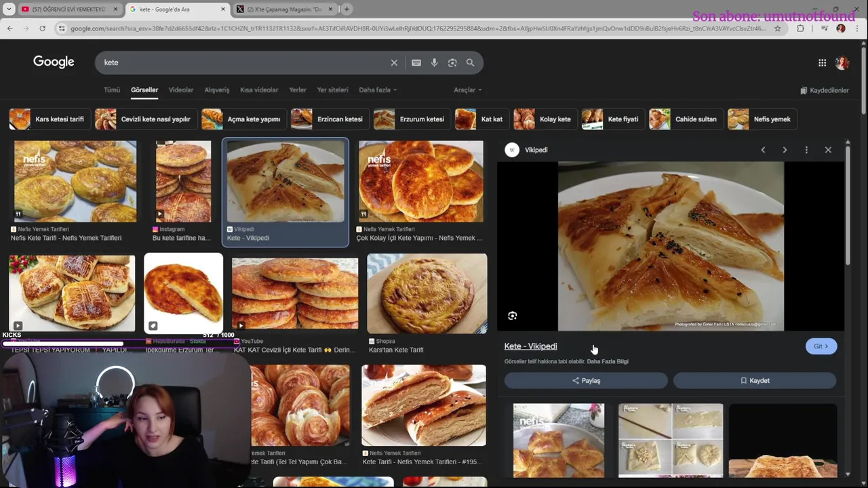The height and width of the screenshot is (488, 868).
Task: Clear the search box with the X icon
Action: [394, 62]
